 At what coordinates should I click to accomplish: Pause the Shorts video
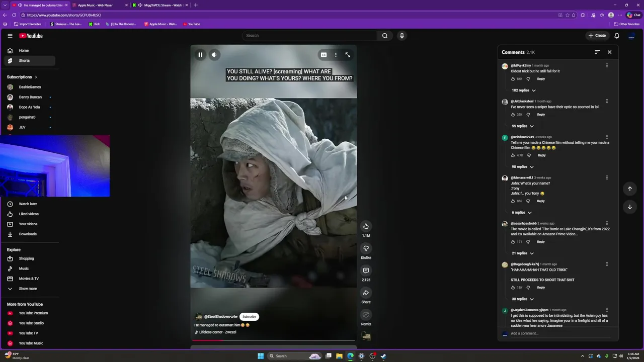pyautogui.click(x=200, y=55)
